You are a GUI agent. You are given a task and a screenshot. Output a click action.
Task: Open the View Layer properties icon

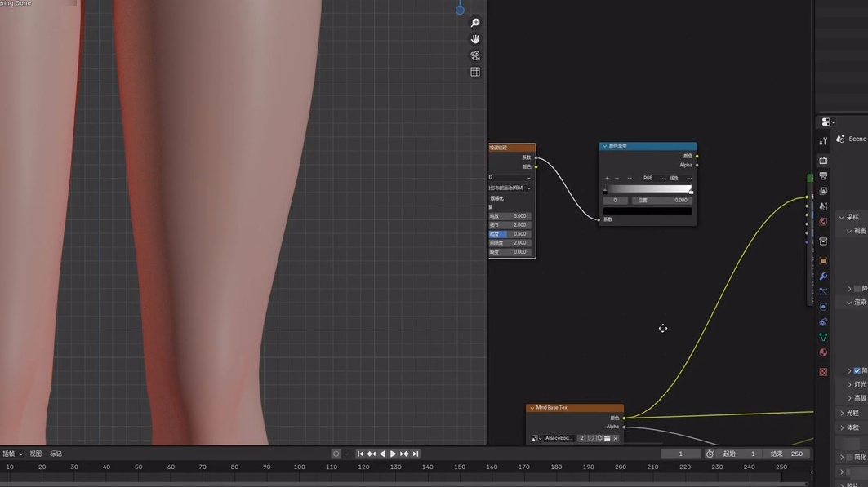823,191
